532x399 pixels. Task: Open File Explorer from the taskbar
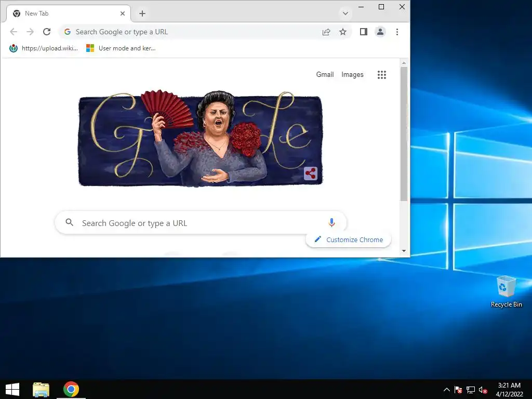click(x=41, y=390)
